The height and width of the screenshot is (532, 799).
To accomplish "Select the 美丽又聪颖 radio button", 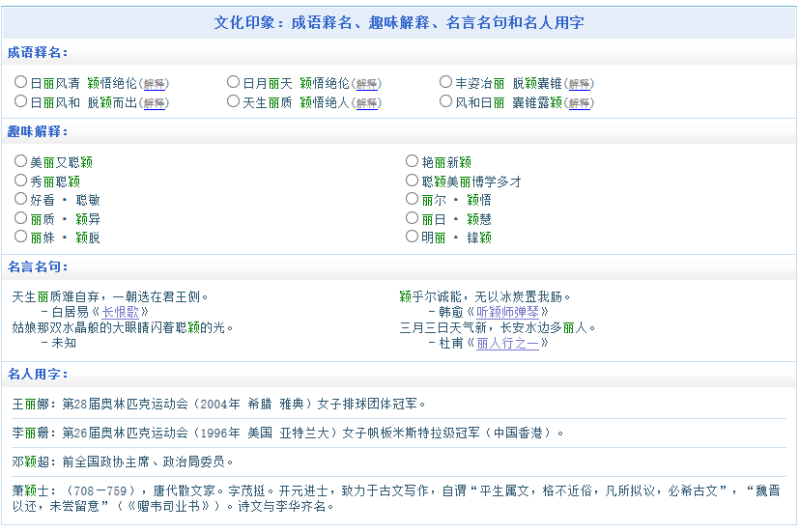I will 21,161.
